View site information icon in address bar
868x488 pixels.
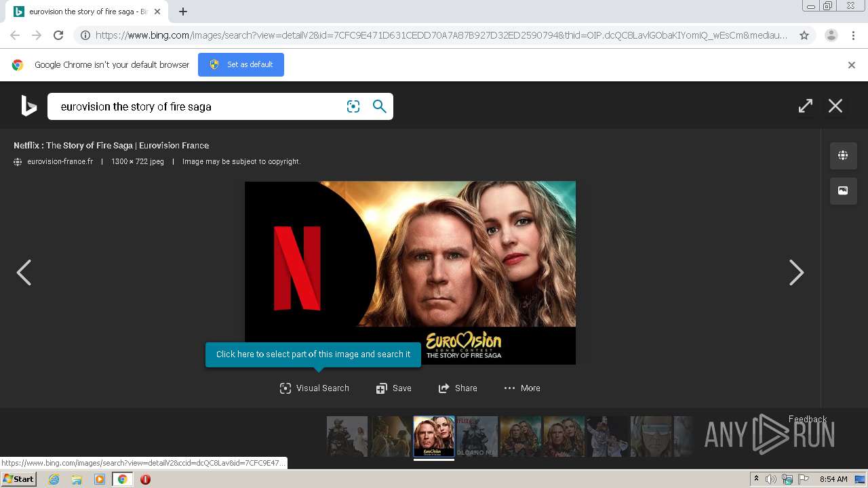(x=85, y=35)
